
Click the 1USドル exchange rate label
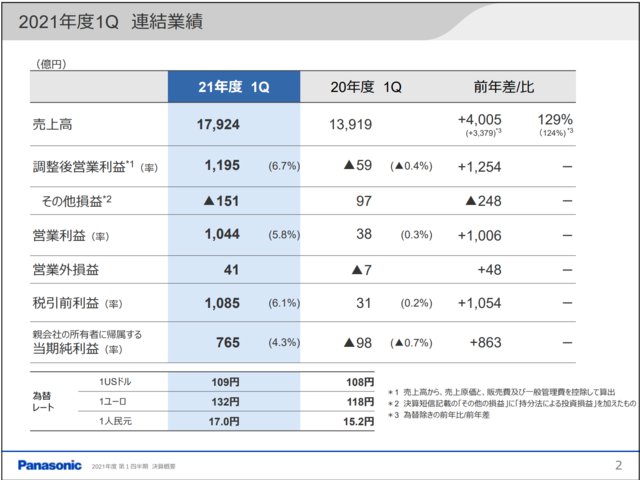(x=119, y=382)
